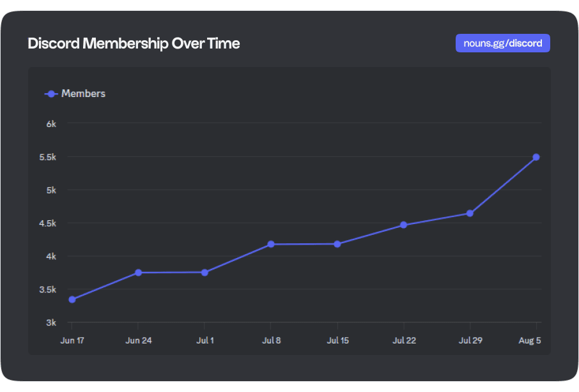Image resolution: width=579 pixels, height=392 pixels.
Task: Click the Jun 17 x-axis label
Action: (72, 340)
